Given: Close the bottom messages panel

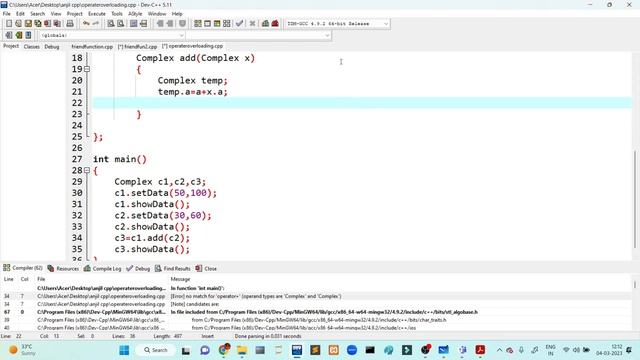Looking at the screenshot, I should coord(206,269).
